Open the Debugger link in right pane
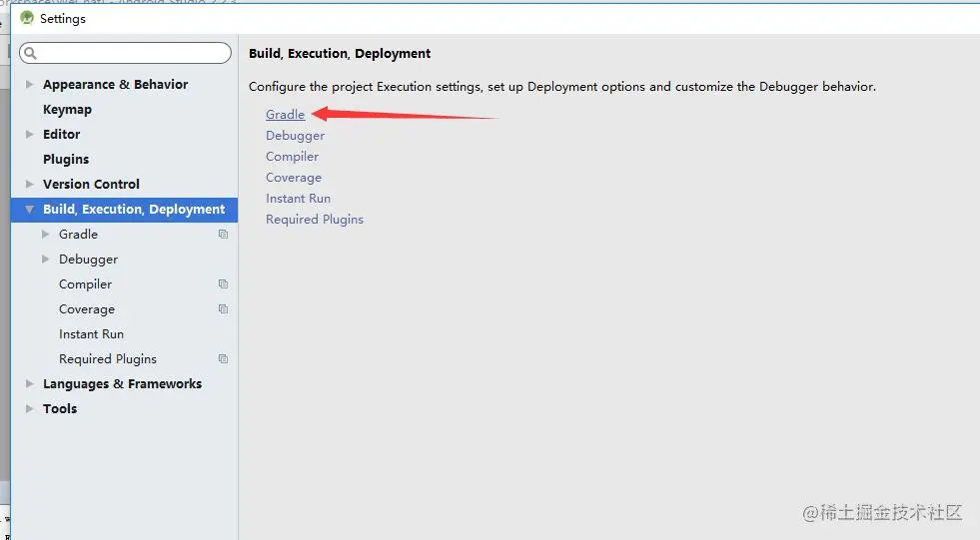980x540 pixels. [x=295, y=136]
